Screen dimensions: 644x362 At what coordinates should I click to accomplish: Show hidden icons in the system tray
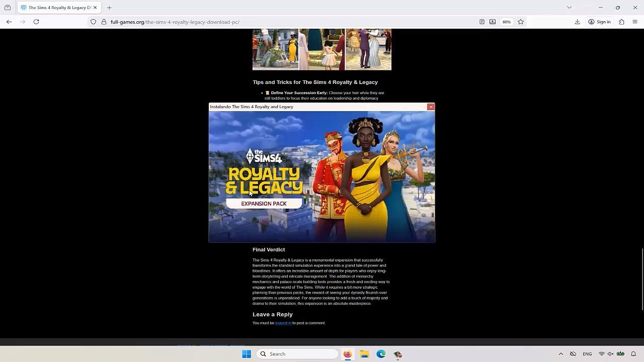560,354
